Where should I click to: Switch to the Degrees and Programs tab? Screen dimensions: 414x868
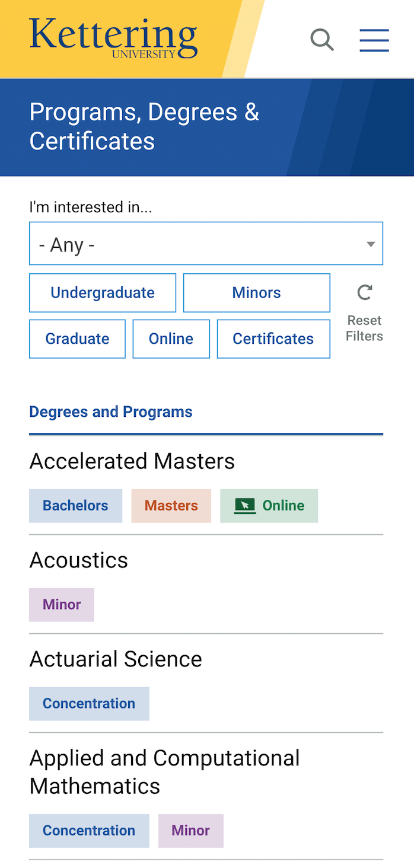(111, 411)
